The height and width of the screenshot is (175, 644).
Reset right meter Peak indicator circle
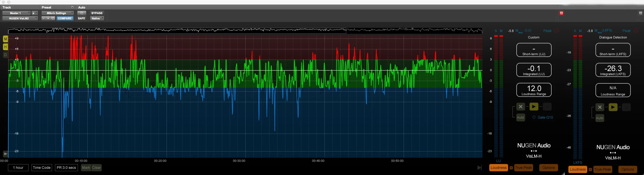(x=635, y=31)
